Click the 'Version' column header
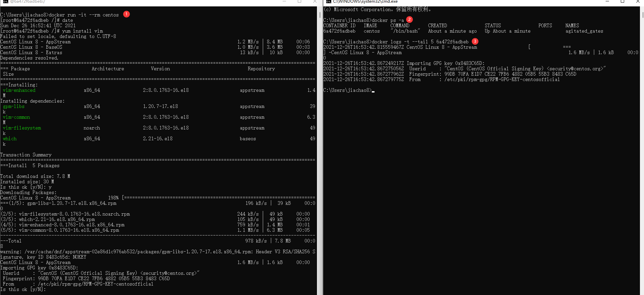Screen dimensions: 644x295 (160, 69)
